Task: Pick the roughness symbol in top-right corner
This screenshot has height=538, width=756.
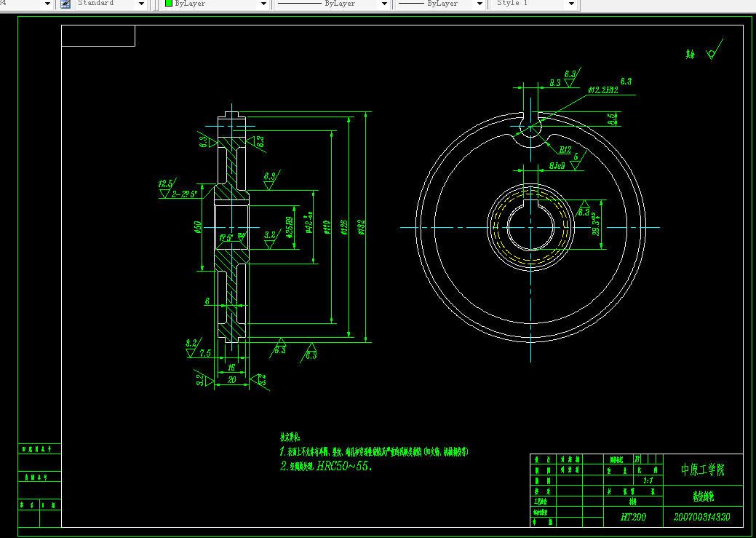Action: click(x=714, y=50)
